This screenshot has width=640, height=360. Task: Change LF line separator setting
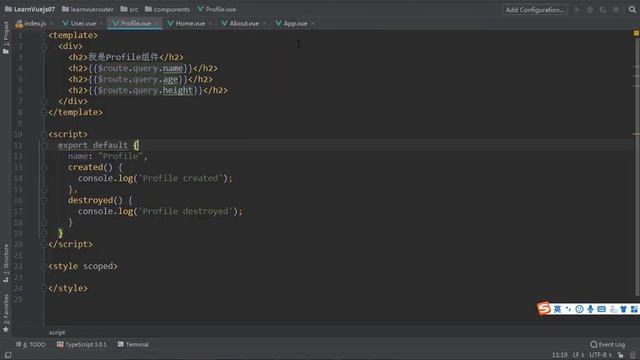578,355
